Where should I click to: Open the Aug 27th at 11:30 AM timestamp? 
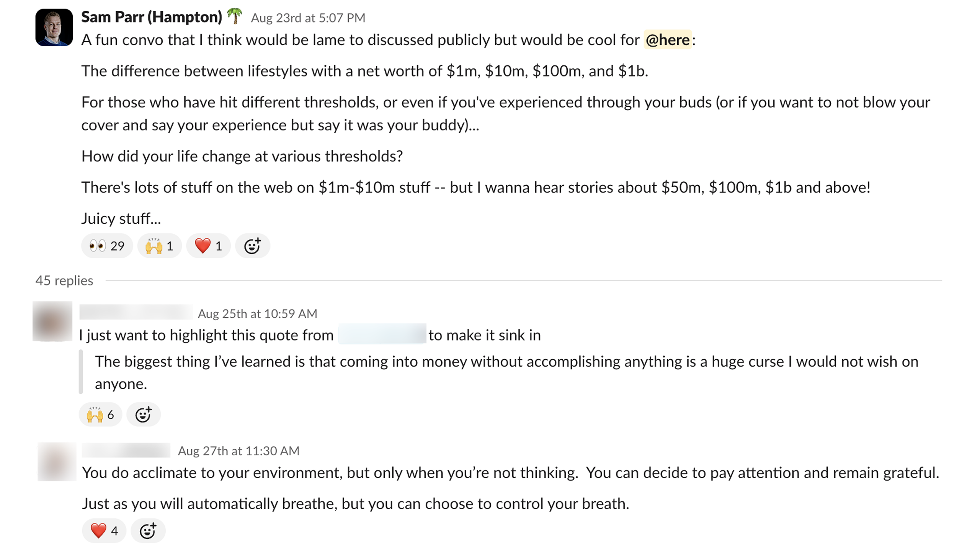point(238,451)
